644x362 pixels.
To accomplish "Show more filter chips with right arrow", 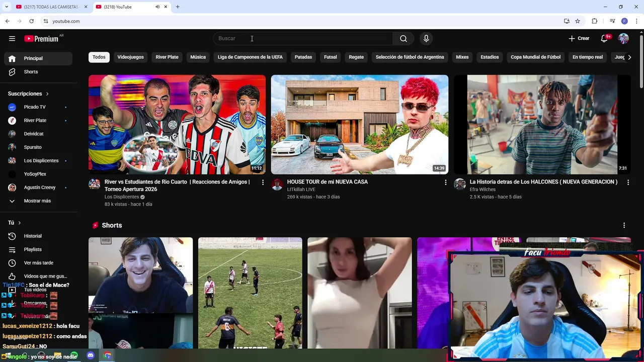I will click(629, 57).
